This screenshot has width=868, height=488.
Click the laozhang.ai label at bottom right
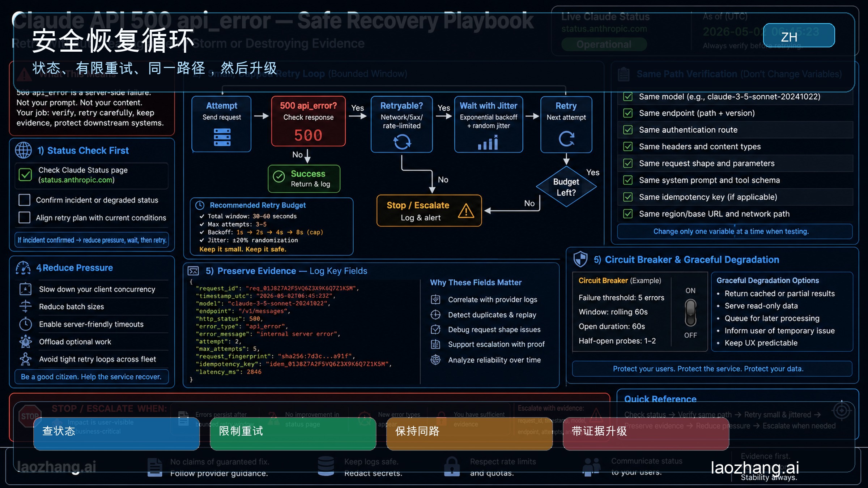pos(755,467)
